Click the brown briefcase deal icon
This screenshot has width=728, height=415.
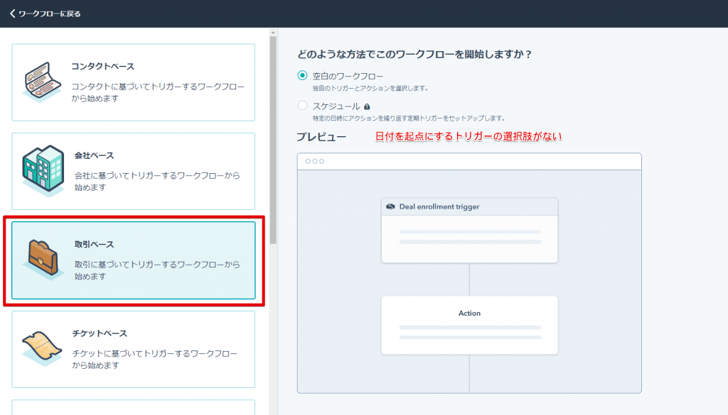tap(43, 258)
